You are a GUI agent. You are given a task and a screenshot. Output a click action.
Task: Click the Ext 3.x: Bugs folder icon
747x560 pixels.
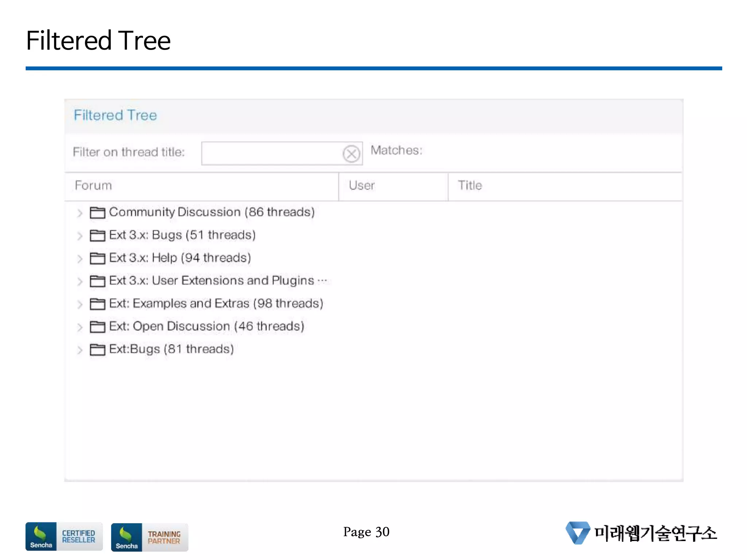(x=97, y=236)
